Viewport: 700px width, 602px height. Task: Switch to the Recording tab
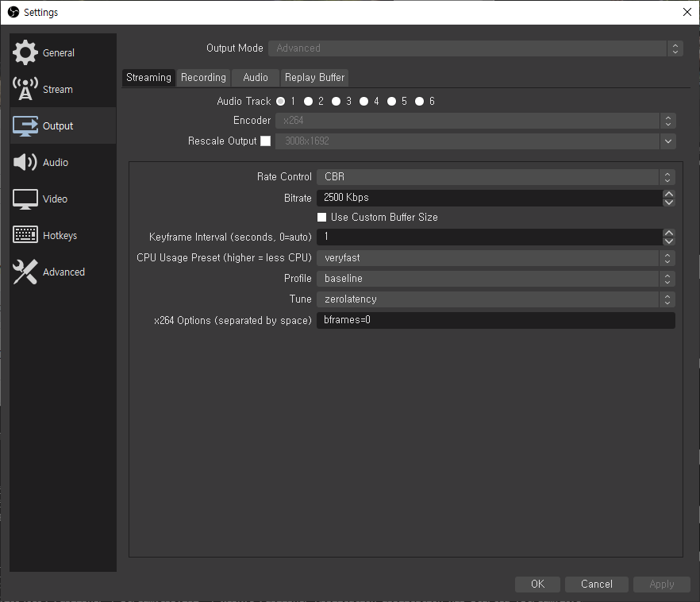tap(203, 77)
